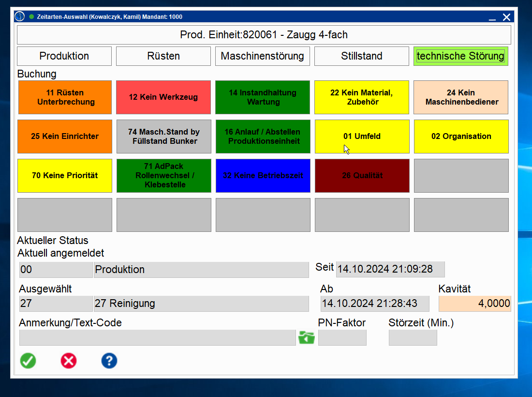Select the technische Störung tab
Screen dimensions: 532x397
coord(460,56)
